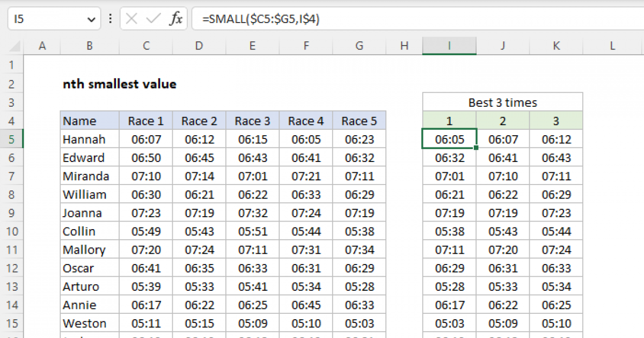Click inside the SMALL formula text
The height and width of the screenshot is (338, 644).
coord(261,20)
